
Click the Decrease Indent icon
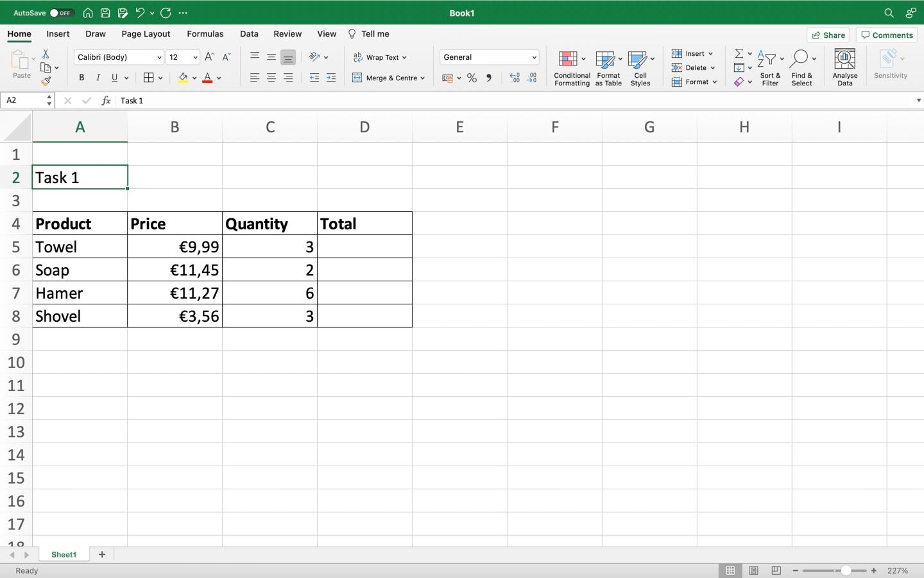(314, 78)
